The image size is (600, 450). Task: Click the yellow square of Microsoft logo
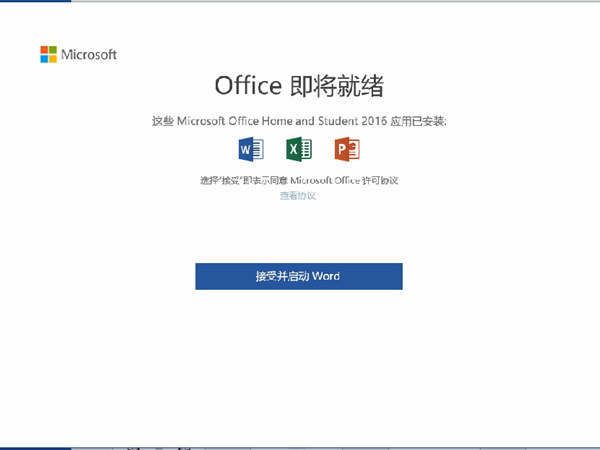(52, 58)
